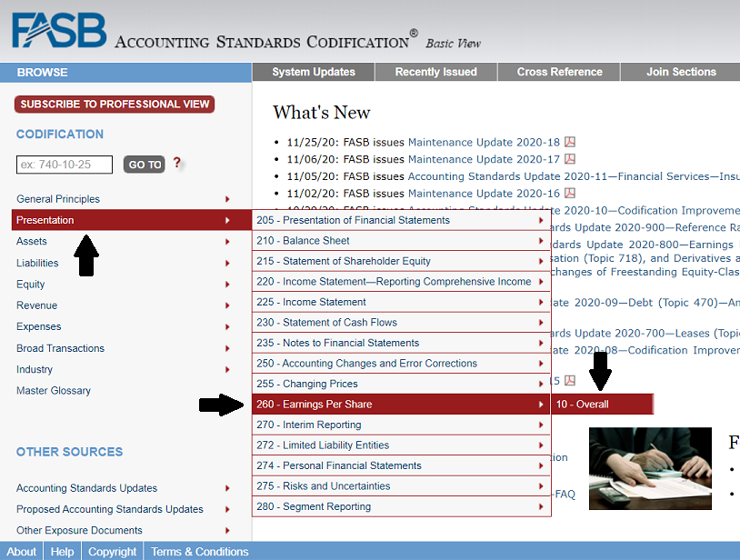
Task: Expand the Expenses submenu arrow
Action: pos(227,327)
